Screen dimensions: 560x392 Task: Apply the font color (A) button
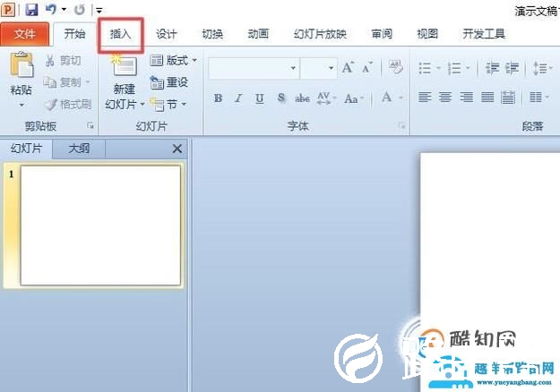[x=386, y=98]
